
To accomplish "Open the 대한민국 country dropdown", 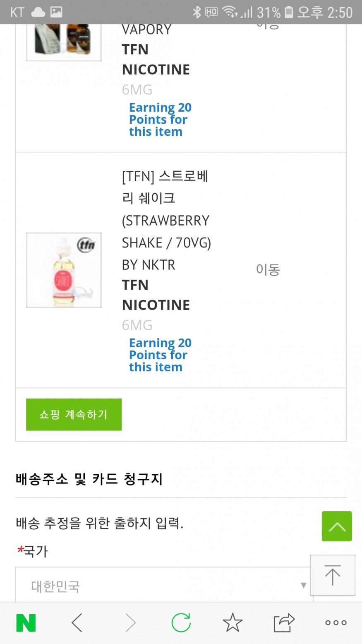I will click(x=164, y=586).
